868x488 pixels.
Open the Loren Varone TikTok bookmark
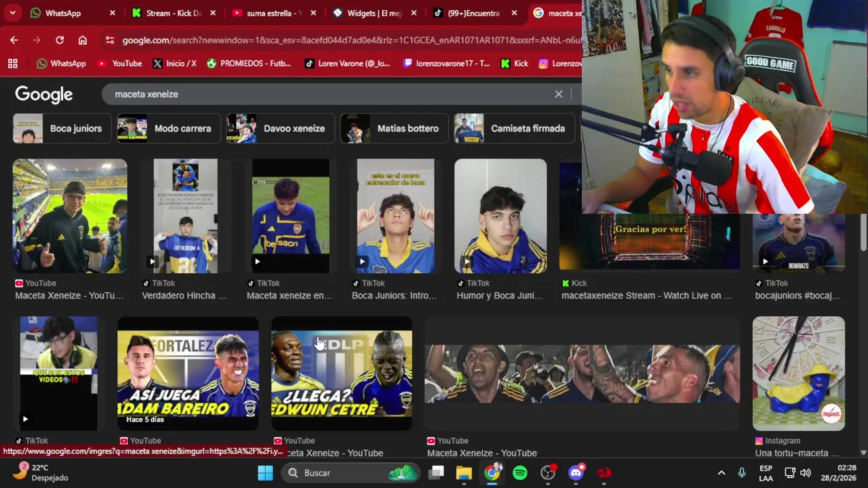[x=347, y=63]
